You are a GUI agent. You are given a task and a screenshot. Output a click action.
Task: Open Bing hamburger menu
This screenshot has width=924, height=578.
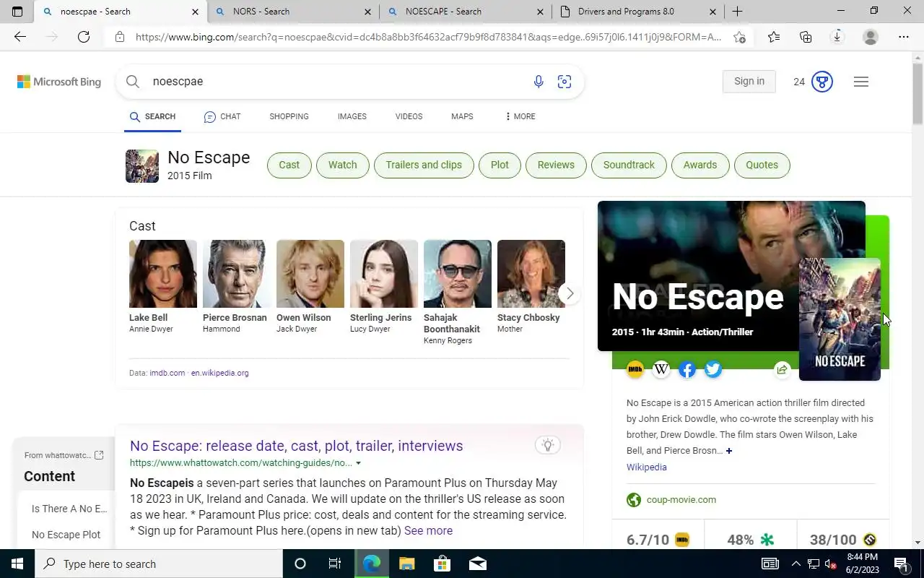860,82
